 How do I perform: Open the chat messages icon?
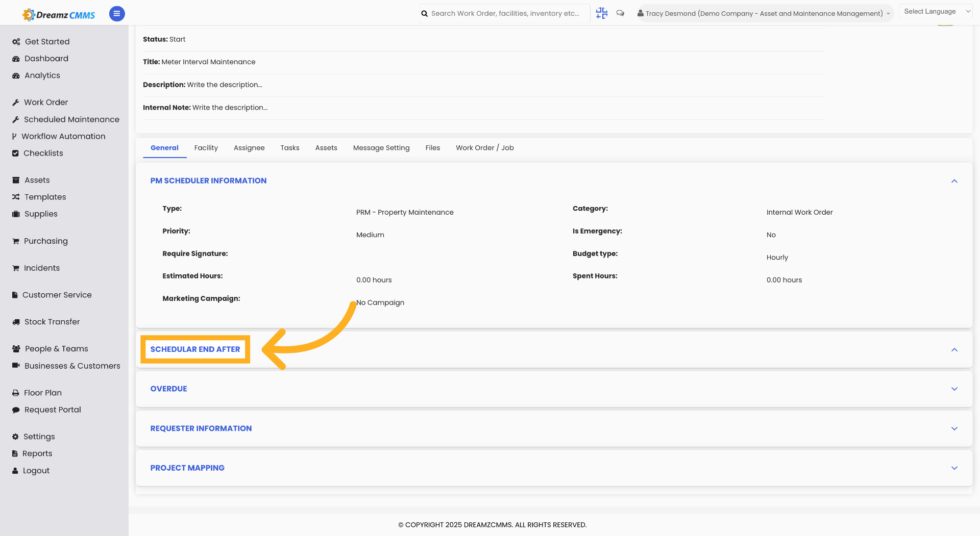(620, 13)
